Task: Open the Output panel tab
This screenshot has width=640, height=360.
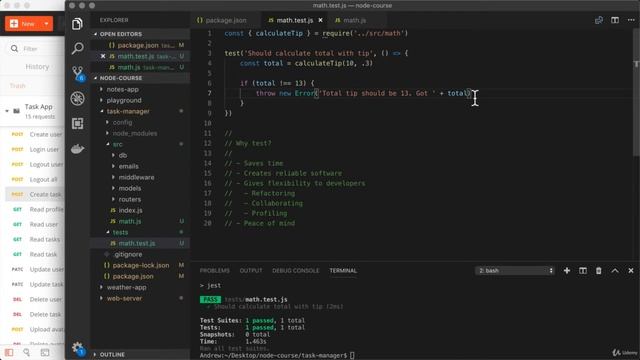Action: [251, 271]
